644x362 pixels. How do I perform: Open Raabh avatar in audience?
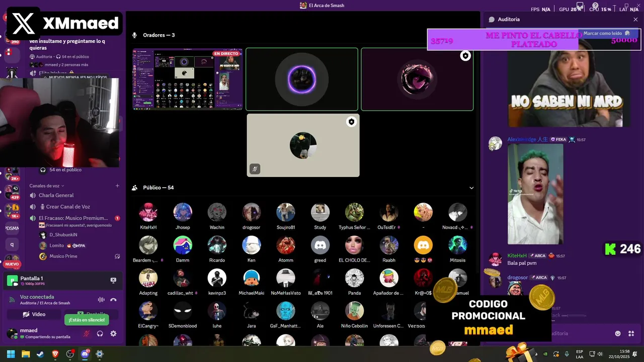(389, 245)
